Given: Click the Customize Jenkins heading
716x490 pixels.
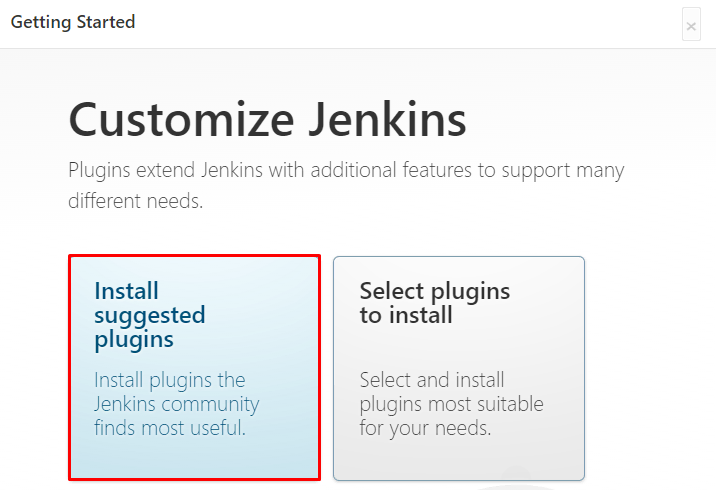Looking at the screenshot, I should [267, 121].
